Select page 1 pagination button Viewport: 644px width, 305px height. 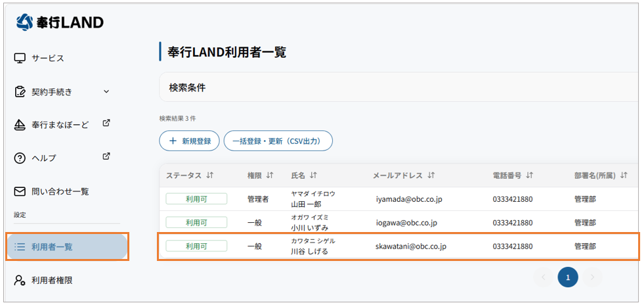pyautogui.click(x=568, y=277)
